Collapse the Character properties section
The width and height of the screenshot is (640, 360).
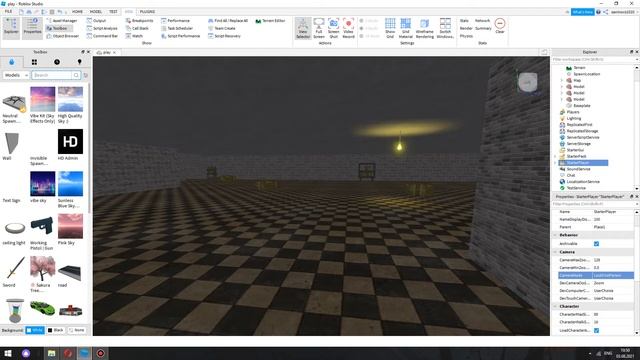point(555,306)
